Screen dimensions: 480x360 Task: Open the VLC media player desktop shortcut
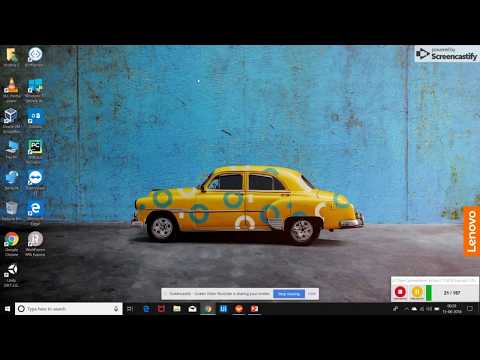[12, 89]
